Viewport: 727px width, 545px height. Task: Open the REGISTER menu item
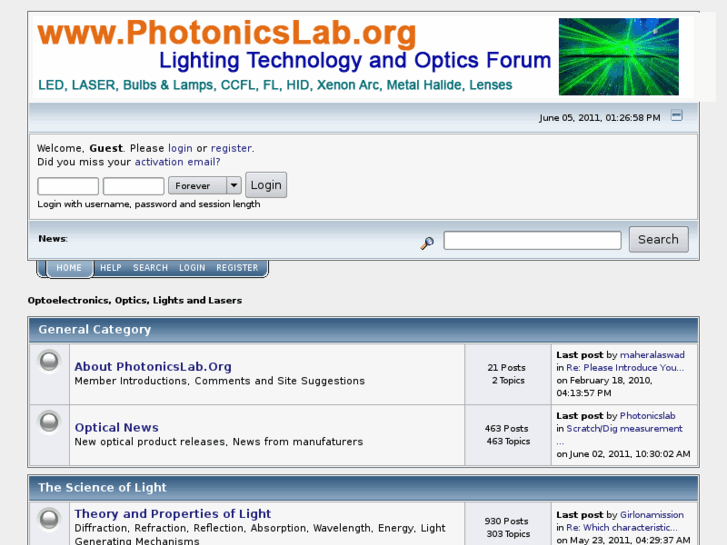click(x=237, y=268)
